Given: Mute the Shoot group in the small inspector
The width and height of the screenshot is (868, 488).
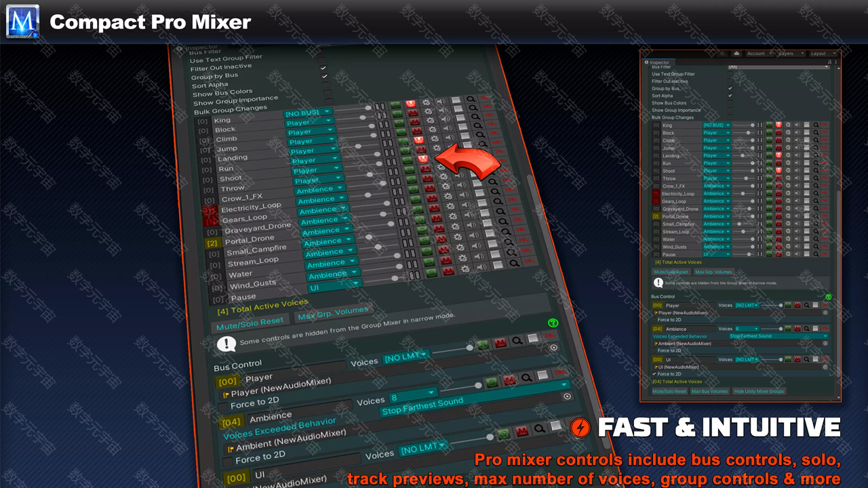Looking at the screenshot, I should 778,171.
